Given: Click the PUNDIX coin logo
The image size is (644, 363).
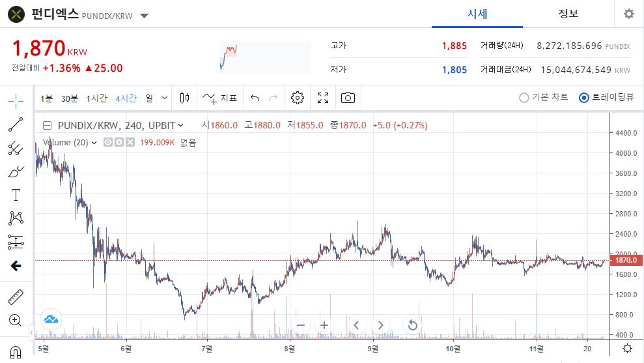Looking at the screenshot, I should 16,15.
